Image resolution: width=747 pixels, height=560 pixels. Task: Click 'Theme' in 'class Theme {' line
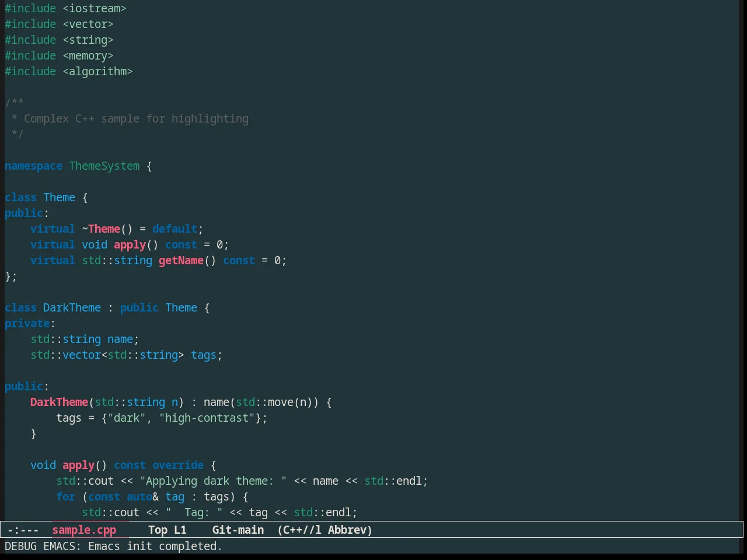click(x=59, y=197)
